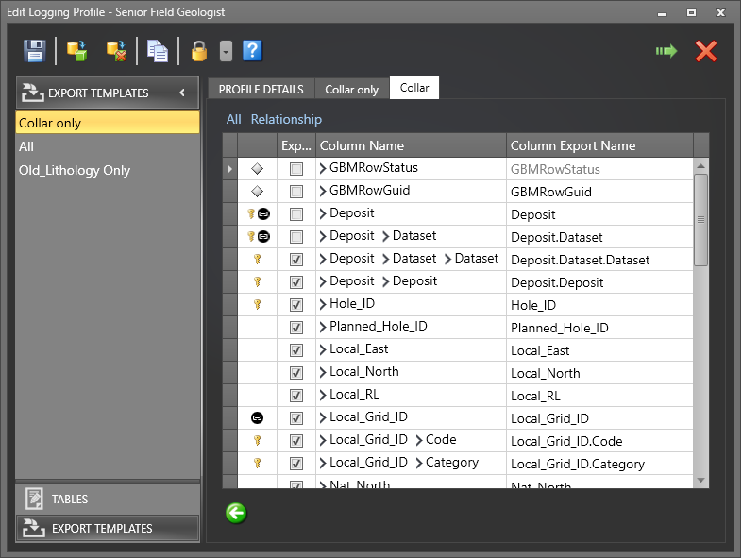Screen dimensions: 742x560
Task: Select the GBMRowStatus row header arrow
Action: tap(230, 168)
